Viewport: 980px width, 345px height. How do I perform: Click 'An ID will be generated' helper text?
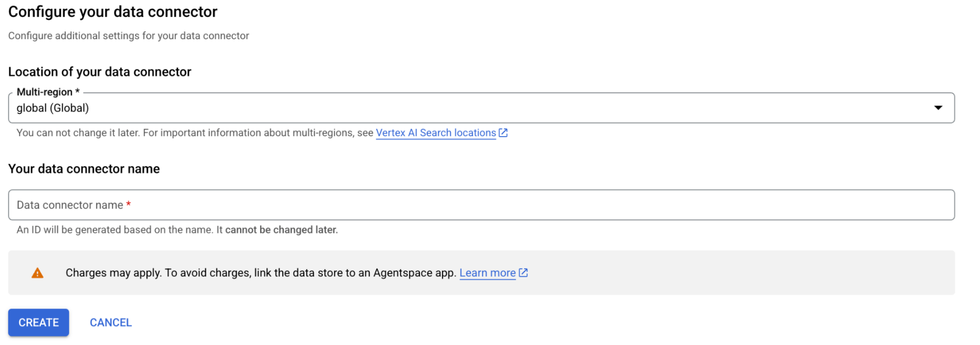click(x=115, y=230)
